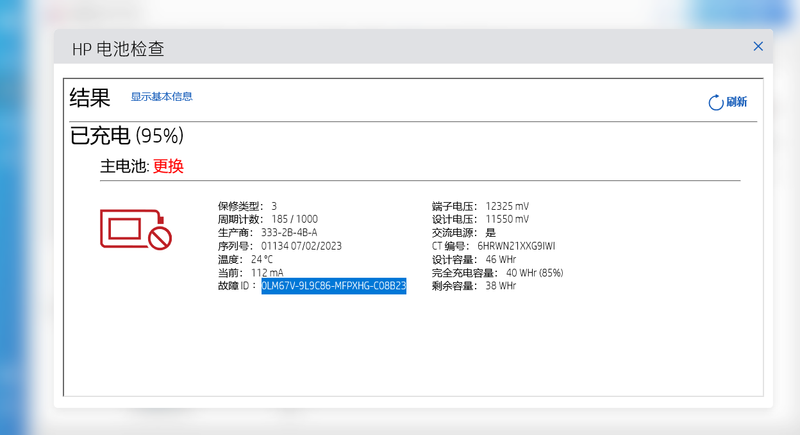Click the 剩余容量 value 38 WHr
The width and height of the screenshot is (800, 435).
(x=501, y=286)
